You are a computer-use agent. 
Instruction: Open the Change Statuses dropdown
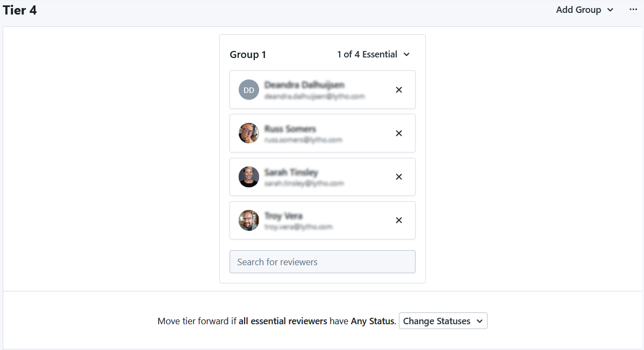tap(443, 321)
